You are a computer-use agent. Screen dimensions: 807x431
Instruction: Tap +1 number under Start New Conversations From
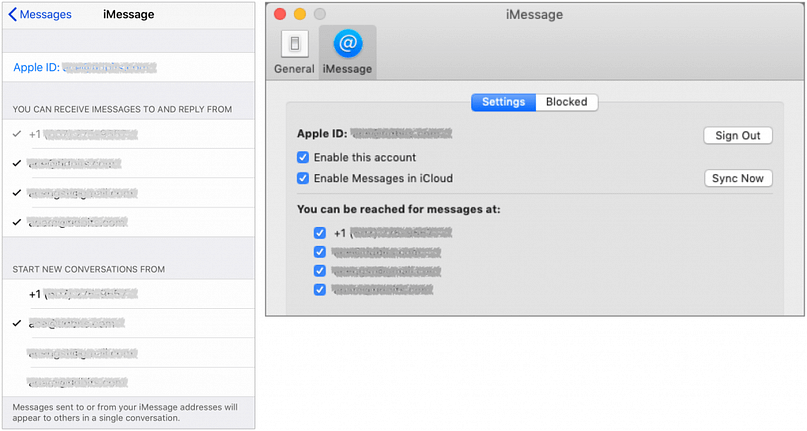129,295
